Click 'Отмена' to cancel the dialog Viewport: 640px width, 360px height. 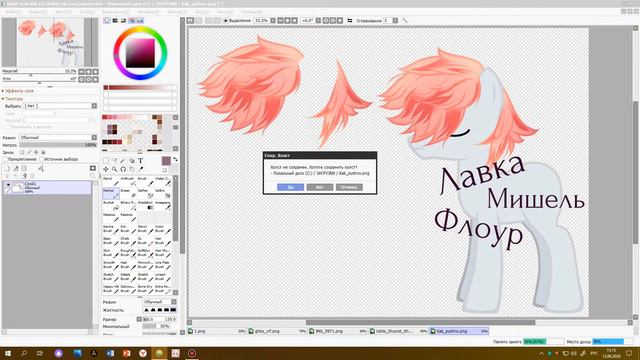tap(349, 187)
